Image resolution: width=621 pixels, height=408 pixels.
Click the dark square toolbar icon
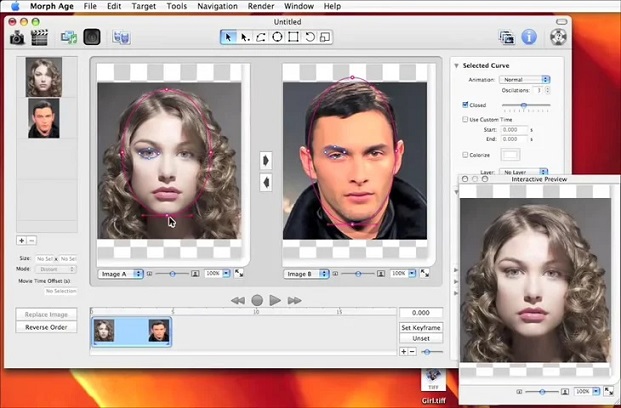(x=92, y=37)
